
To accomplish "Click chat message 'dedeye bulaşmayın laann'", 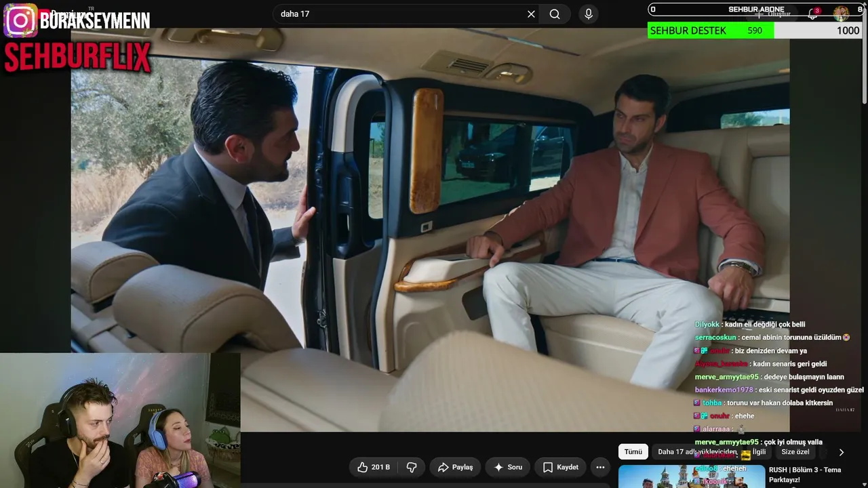I will pos(804,377).
